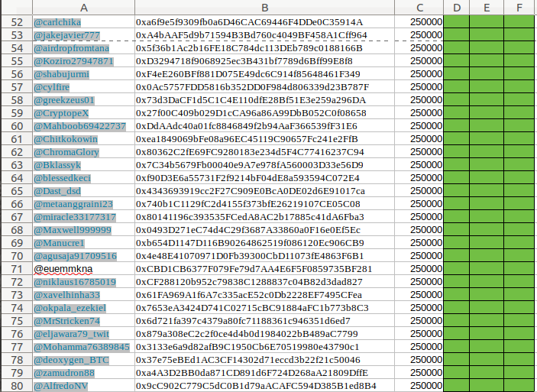Select address cell starting 0xF4eE260BFf88
Screen dimensions: 537x392
(264, 74)
